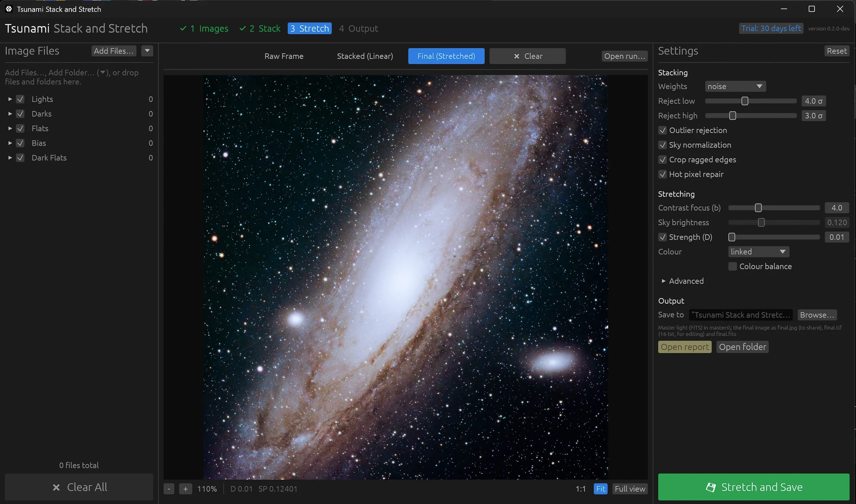Click the Reject low slider handle

pos(745,101)
